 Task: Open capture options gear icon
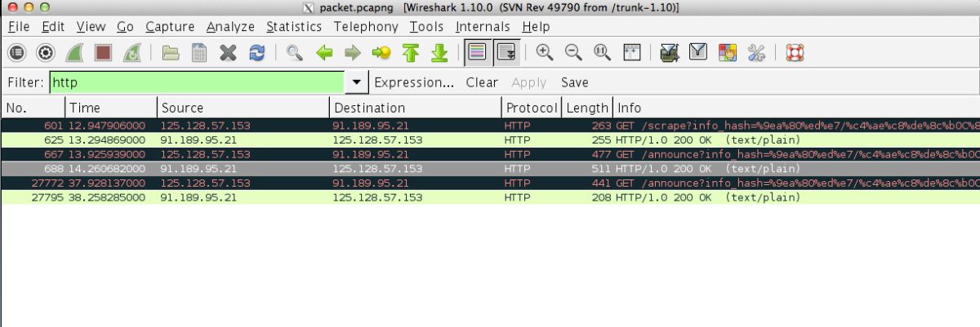46,53
